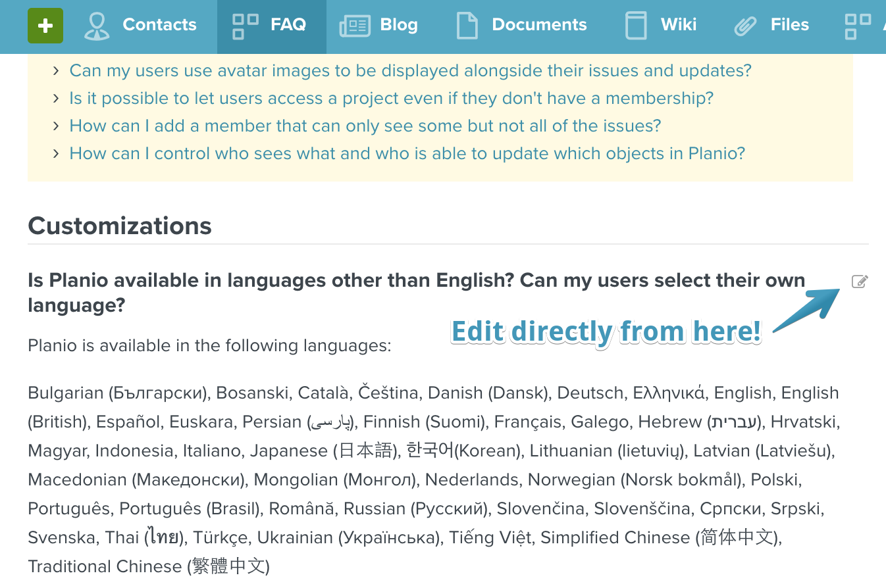Click the edit pencil icon beside the language question

860,282
